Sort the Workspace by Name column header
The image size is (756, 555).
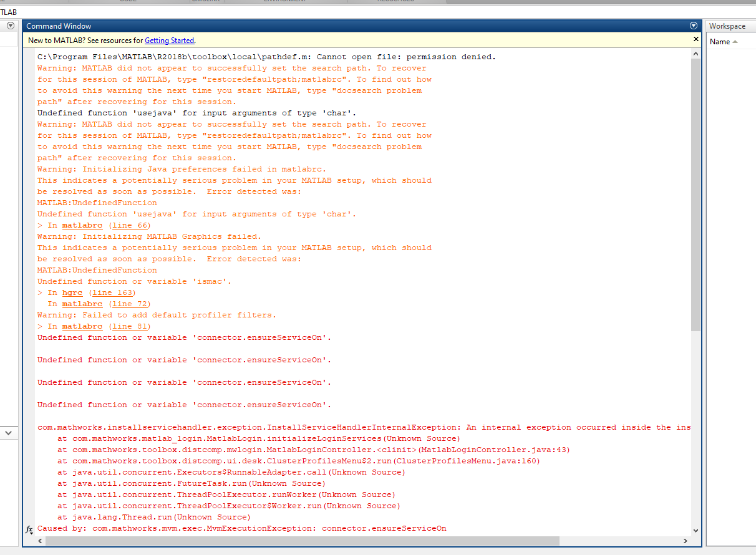pyautogui.click(x=724, y=42)
